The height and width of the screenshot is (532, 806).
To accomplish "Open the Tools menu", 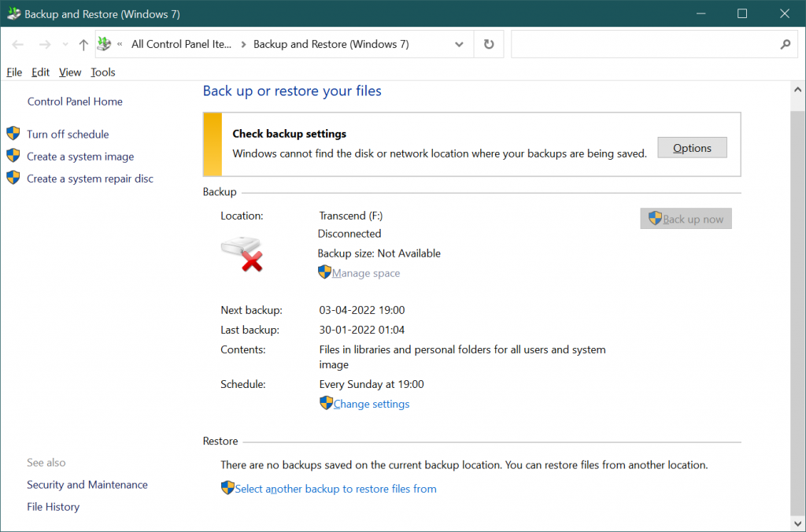I will (102, 72).
